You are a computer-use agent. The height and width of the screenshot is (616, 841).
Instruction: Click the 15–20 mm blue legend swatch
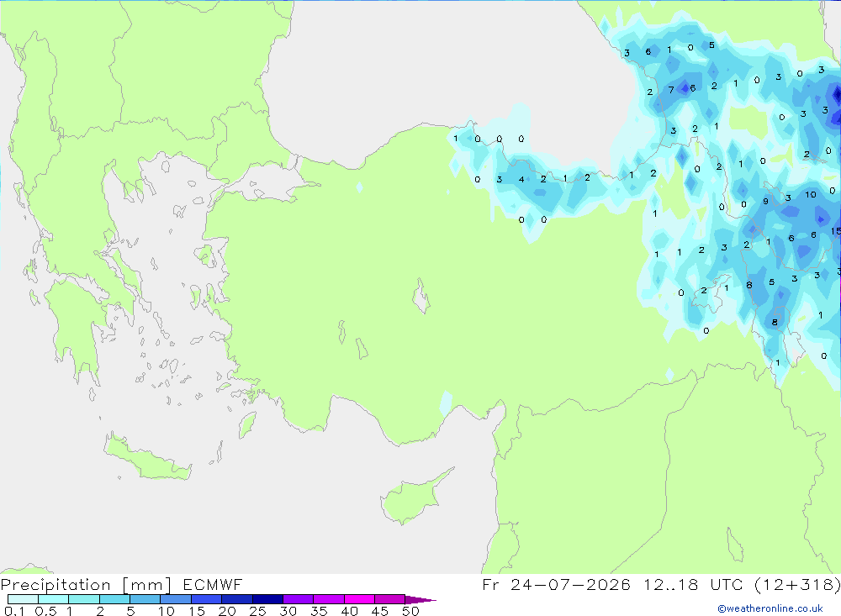[207, 599]
